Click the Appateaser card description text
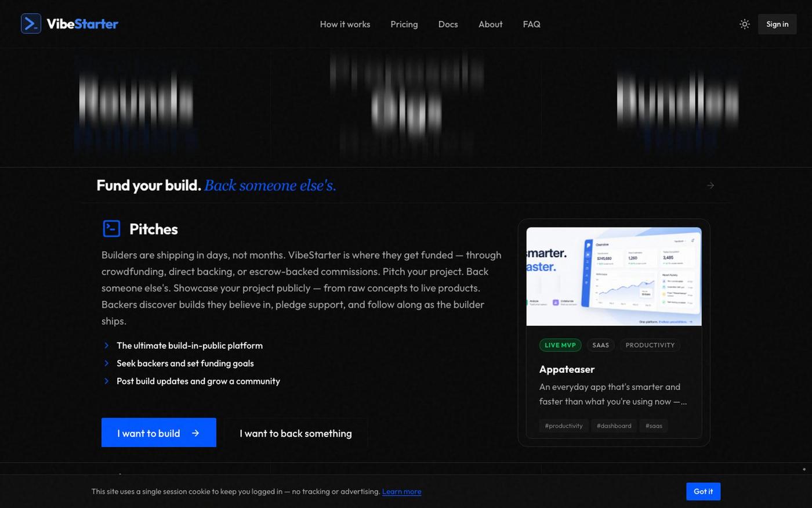812x508 pixels. coord(613,394)
